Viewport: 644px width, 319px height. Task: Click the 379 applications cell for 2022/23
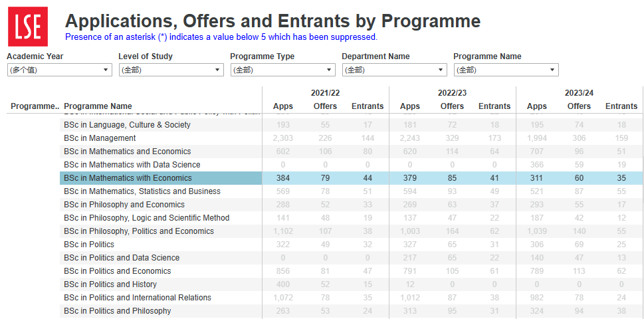[x=410, y=178]
